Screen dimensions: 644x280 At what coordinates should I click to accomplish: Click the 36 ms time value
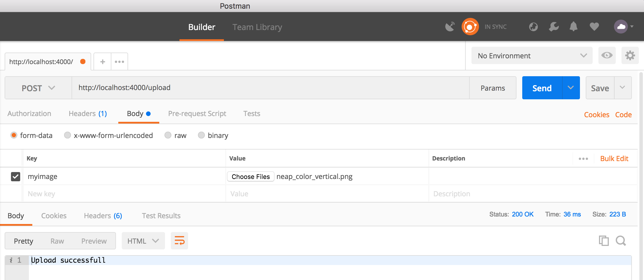572,214
